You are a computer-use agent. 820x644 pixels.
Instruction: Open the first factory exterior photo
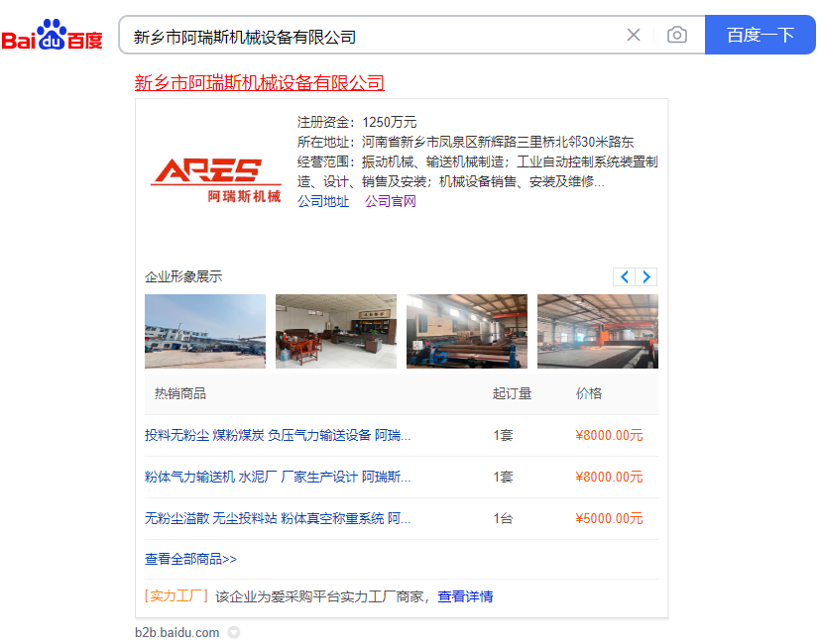tap(205, 331)
